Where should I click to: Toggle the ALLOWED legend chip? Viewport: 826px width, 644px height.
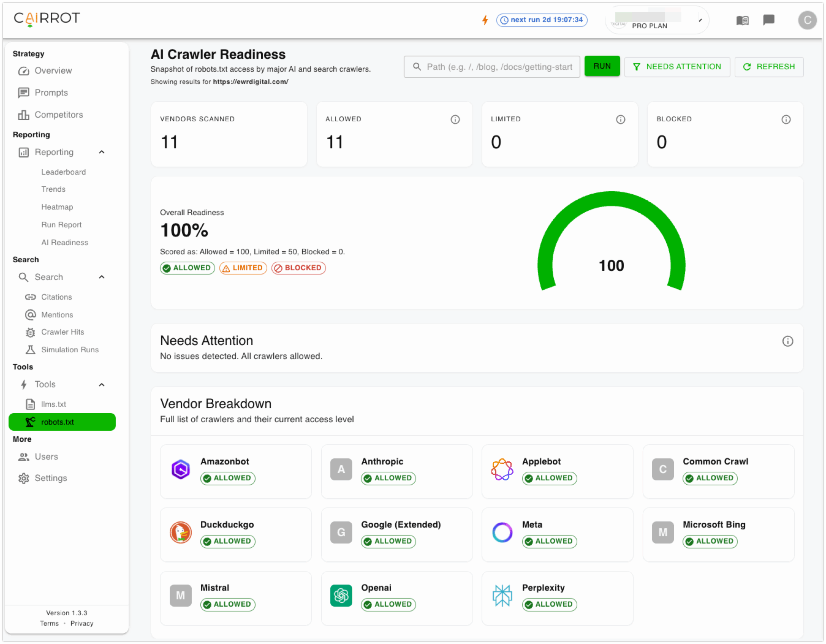tap(187, 268)
